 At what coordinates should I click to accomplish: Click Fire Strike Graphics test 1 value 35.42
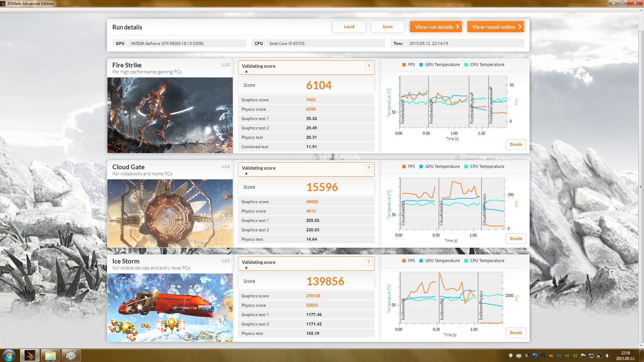point(311,119)
